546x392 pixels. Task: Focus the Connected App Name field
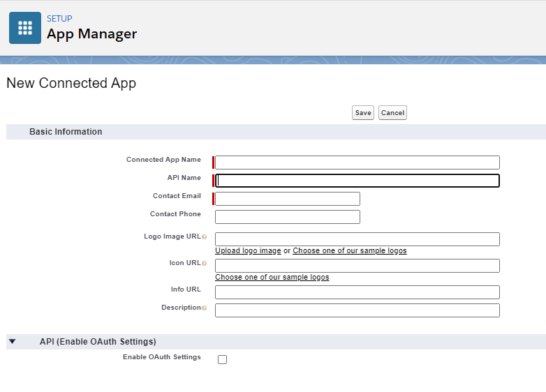(x=357, y=163)
